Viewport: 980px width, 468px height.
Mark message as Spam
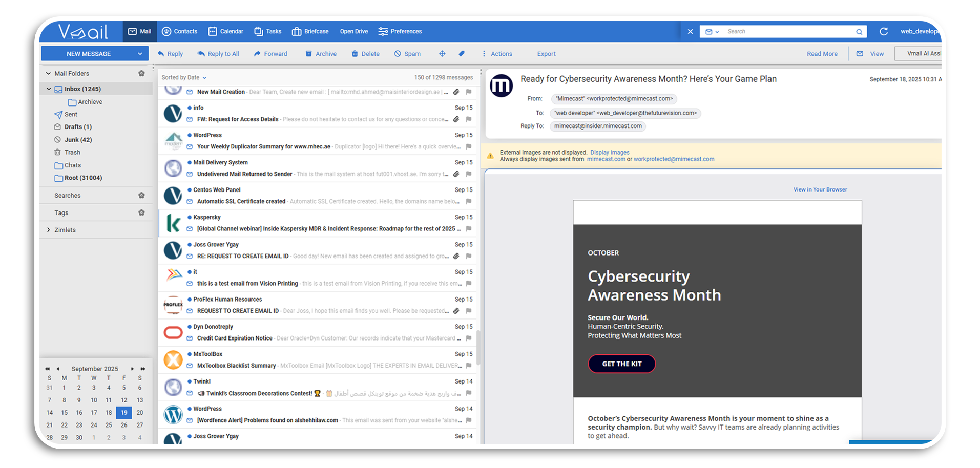(x=407, y=54)
